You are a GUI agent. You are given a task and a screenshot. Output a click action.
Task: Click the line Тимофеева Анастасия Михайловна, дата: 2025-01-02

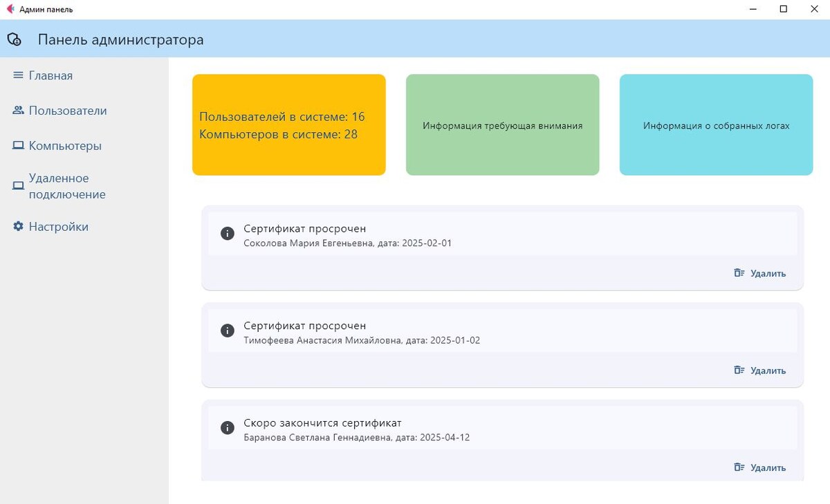coord(362,340)
